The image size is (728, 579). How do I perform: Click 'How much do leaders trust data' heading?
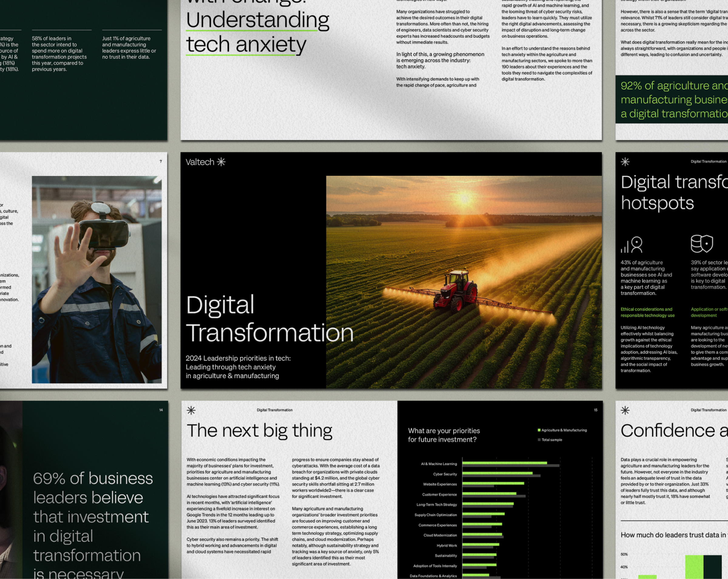pos(674,535)
